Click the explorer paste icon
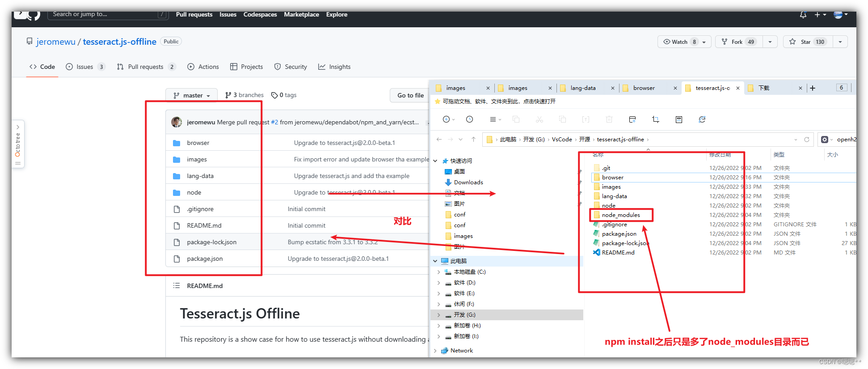868x369 pixels. point(562,119)
